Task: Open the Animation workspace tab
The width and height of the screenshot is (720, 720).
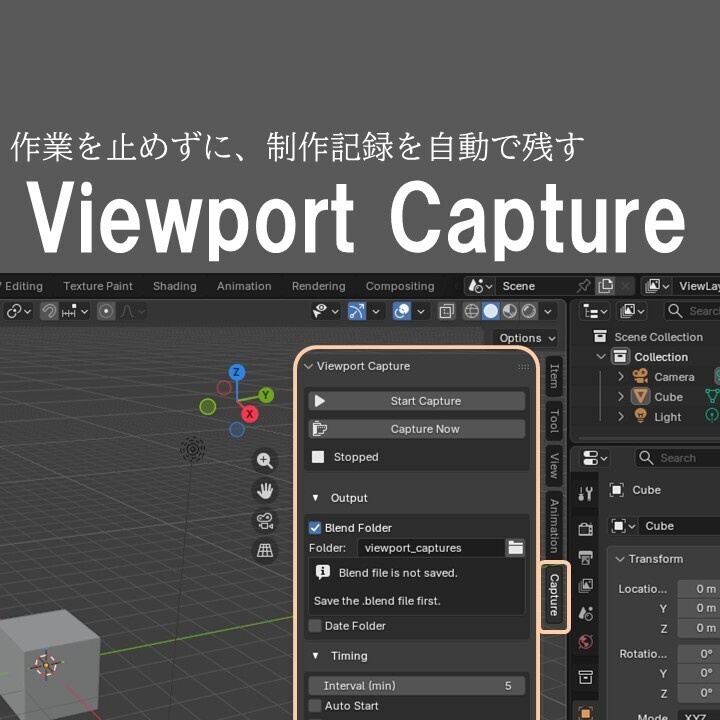Action: (x=244, y=286)
